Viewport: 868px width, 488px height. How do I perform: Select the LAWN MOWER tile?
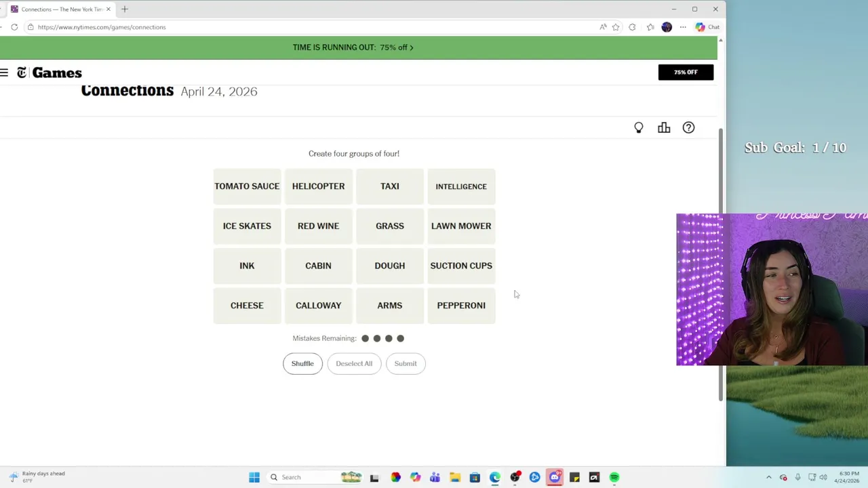(x=461, y=226)
